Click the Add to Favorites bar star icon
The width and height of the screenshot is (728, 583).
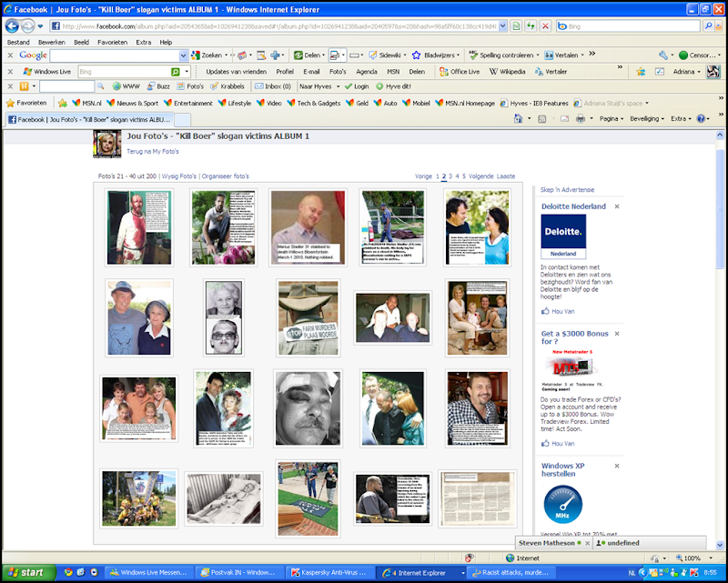tap(62, 103)
